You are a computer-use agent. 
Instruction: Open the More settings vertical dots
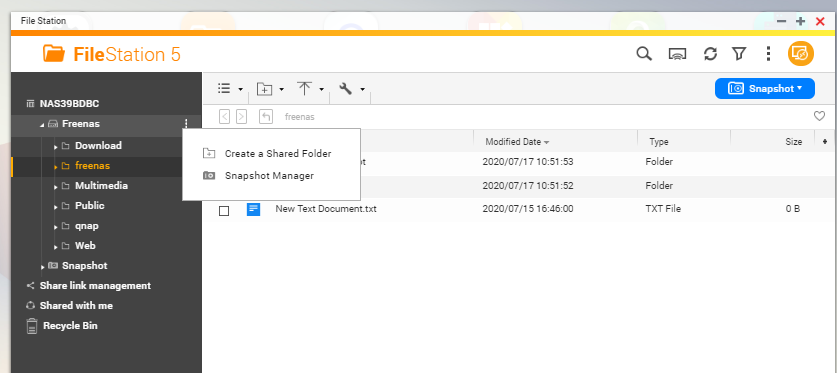pyautogui.click(x=768, y=54)
